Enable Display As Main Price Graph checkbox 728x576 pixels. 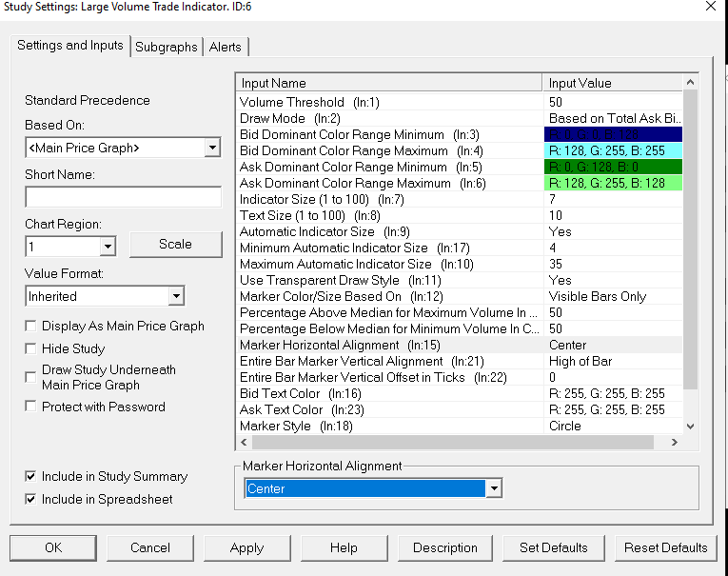pyautogui.click(x=30, y=327)
